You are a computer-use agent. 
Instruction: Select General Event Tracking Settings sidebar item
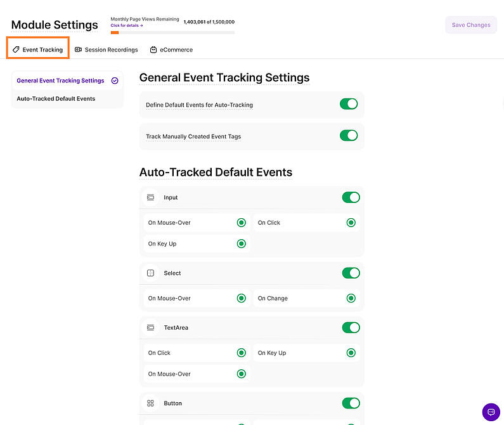[67, 81]
